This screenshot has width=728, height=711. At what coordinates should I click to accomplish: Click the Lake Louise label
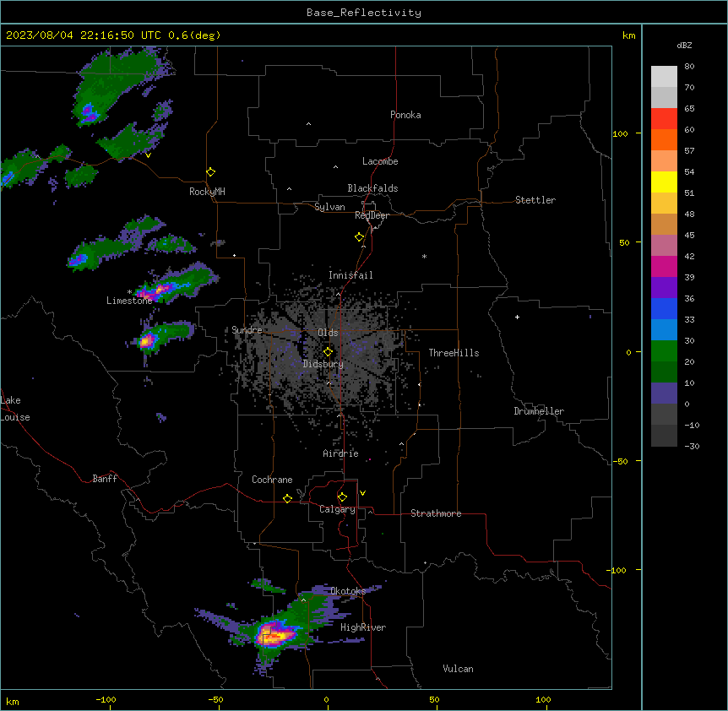tap(14, 409)
